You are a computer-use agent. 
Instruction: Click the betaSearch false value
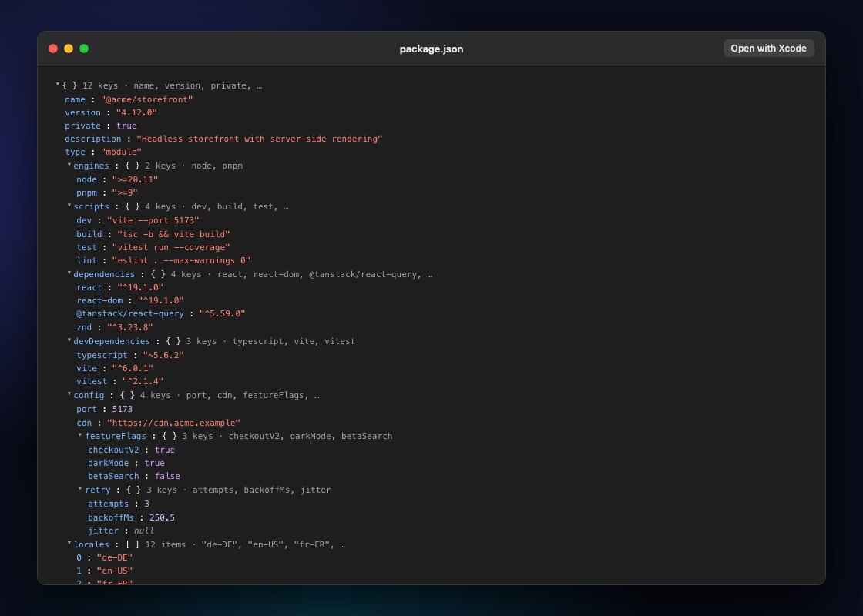[167, 477]
